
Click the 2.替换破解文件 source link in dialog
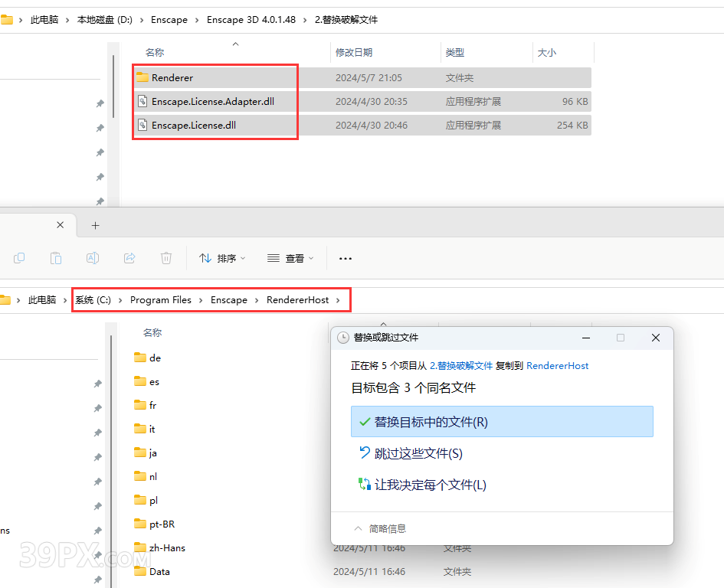(x=461, y=366)
